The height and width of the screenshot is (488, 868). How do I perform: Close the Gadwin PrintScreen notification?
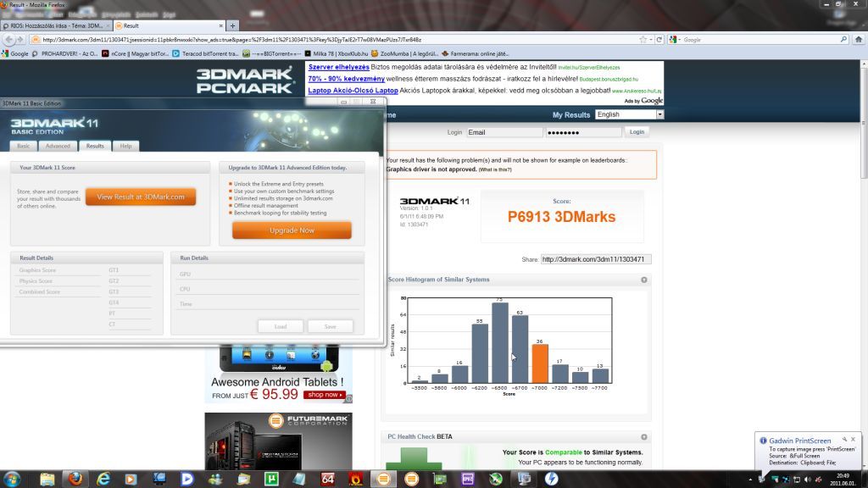[x=853, y=440]
